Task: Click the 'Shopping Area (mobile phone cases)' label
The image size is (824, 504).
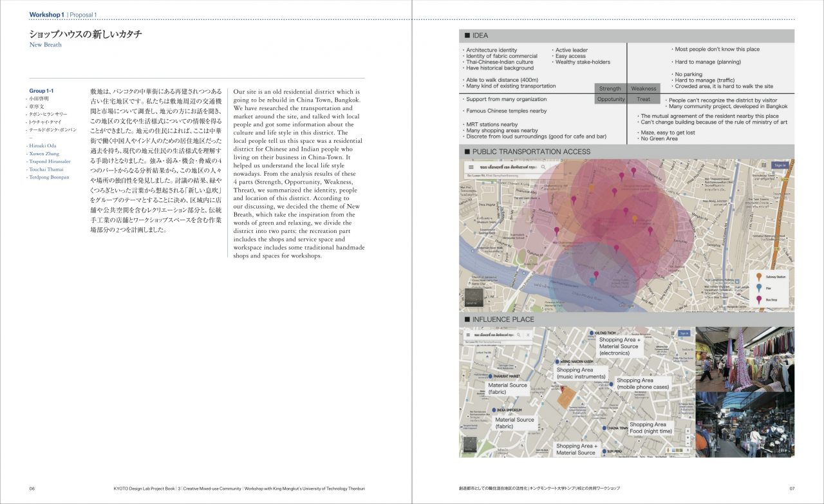Action: click(x=644, y=384)
